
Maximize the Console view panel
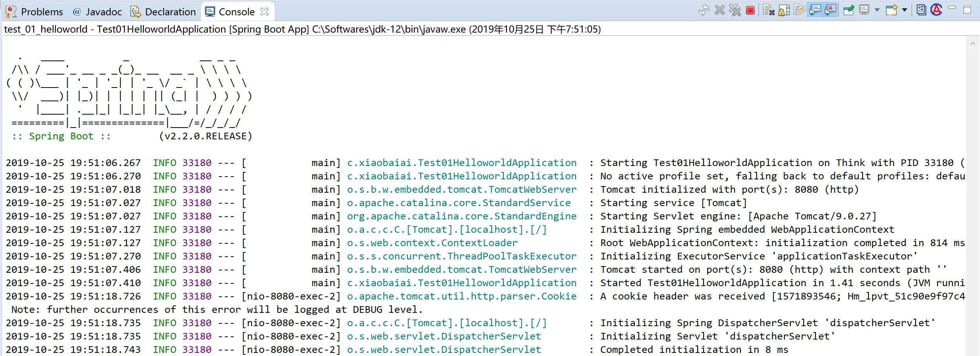click(967, 9)
